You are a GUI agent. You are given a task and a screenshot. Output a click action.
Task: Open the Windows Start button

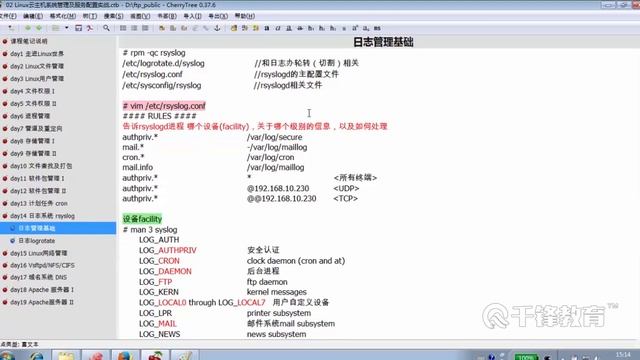tap(7, 356)
